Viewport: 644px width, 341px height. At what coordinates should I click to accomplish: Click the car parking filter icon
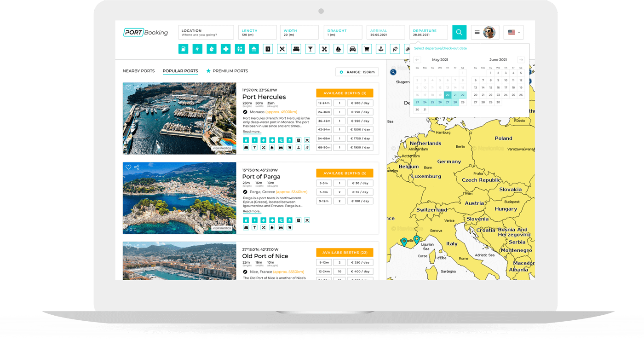[352, 49]
